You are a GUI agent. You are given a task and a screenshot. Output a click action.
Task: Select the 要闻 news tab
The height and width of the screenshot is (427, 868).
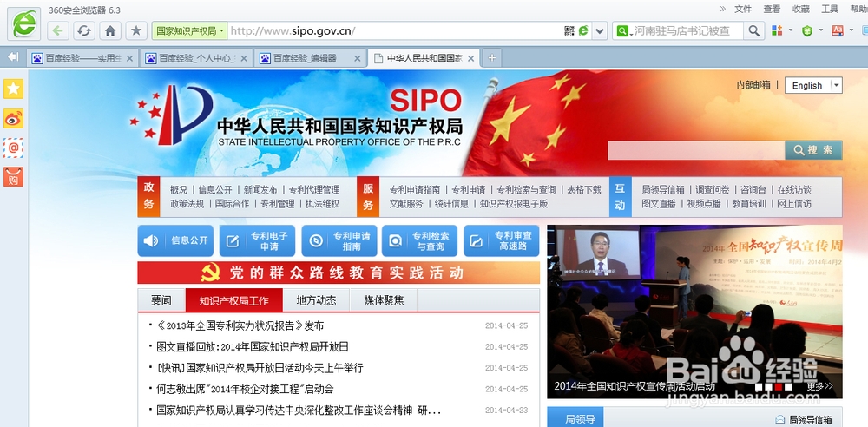tap(161, 301)
